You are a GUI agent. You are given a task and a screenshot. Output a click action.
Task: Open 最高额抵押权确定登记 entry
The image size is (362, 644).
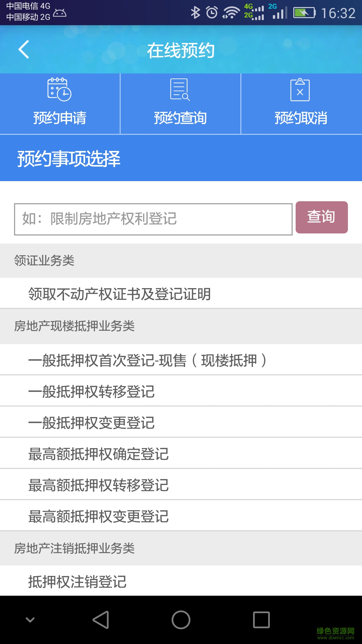coord(99,454)
